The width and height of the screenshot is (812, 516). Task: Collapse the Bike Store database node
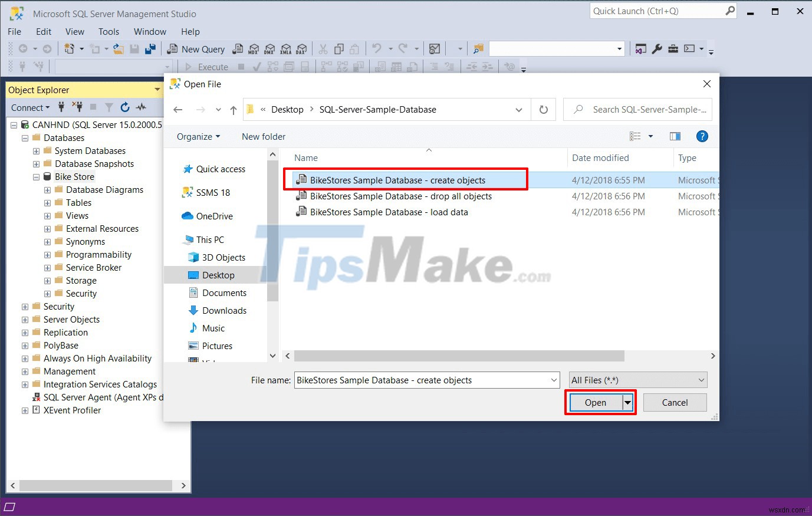(x=36, y=177)
